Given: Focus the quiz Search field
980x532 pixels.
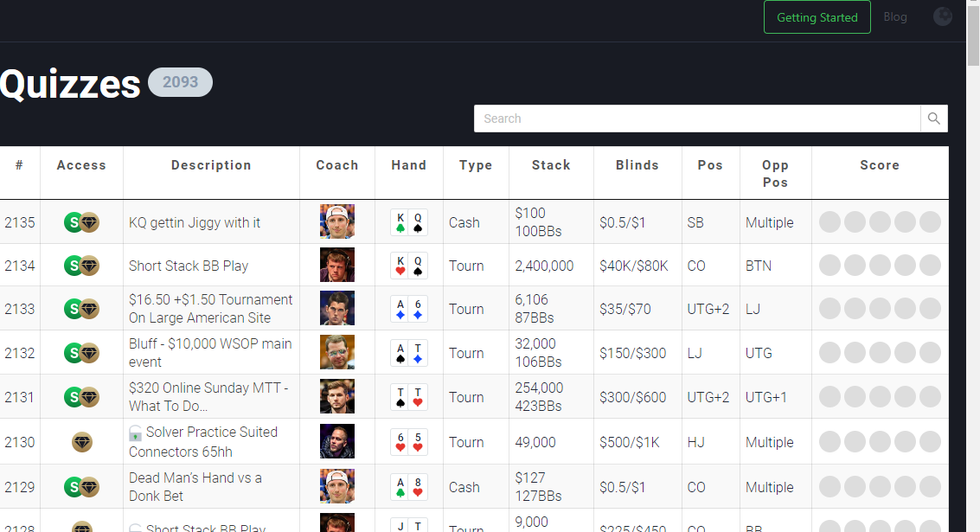Looking at the screenshot, I should [697, 119].
